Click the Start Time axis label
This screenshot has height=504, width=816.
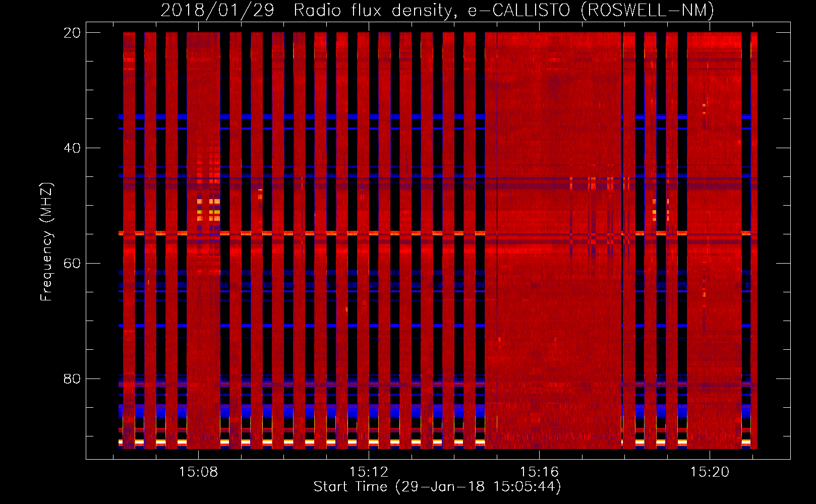(x=437, y=486)
